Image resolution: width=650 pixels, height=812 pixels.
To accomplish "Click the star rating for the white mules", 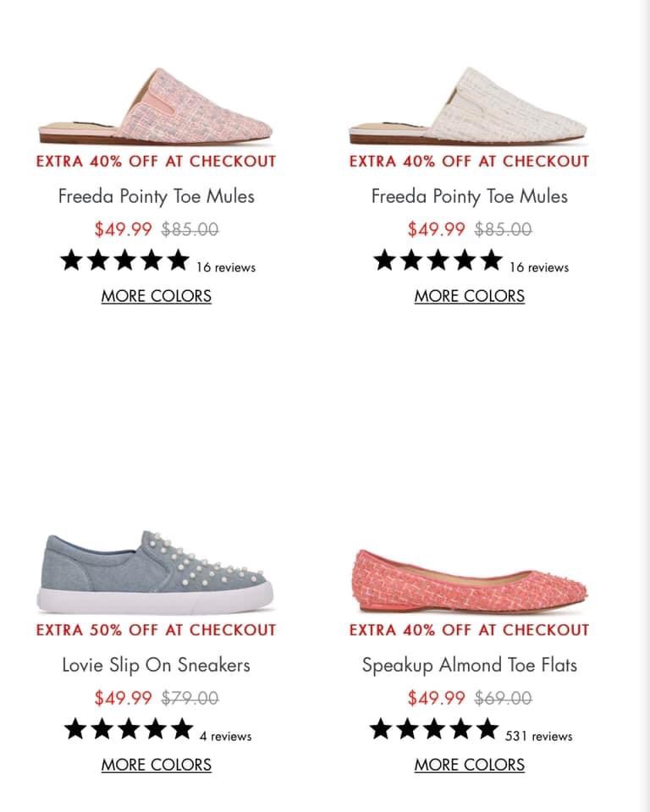I will pyautogui.click(x=438, y=261).
